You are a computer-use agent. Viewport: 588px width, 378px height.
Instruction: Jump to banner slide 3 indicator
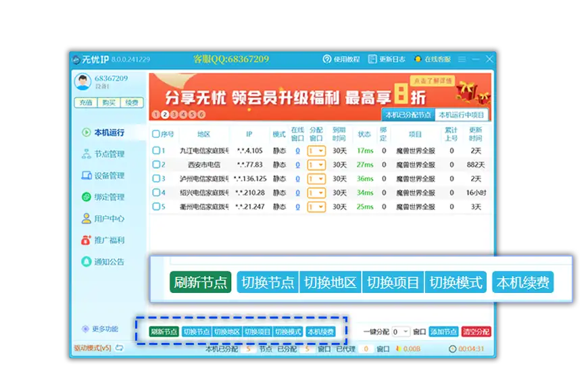point(174,115)
